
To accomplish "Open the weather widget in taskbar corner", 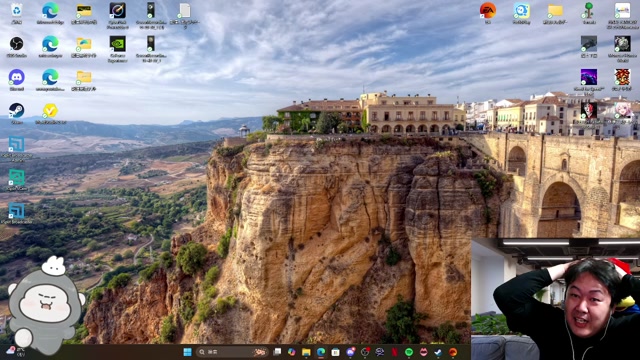I will coord(16,352).
